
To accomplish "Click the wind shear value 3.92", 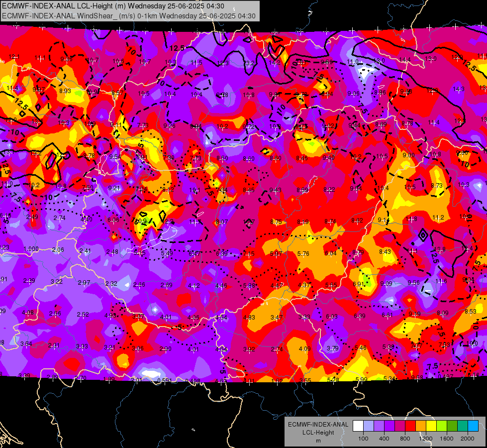I will coord(249,349).
